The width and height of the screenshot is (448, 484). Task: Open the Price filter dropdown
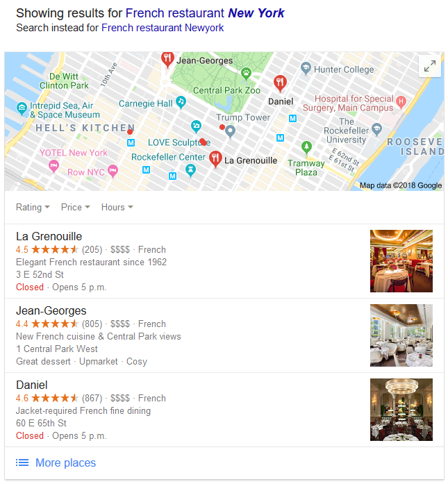pos(76,207)
